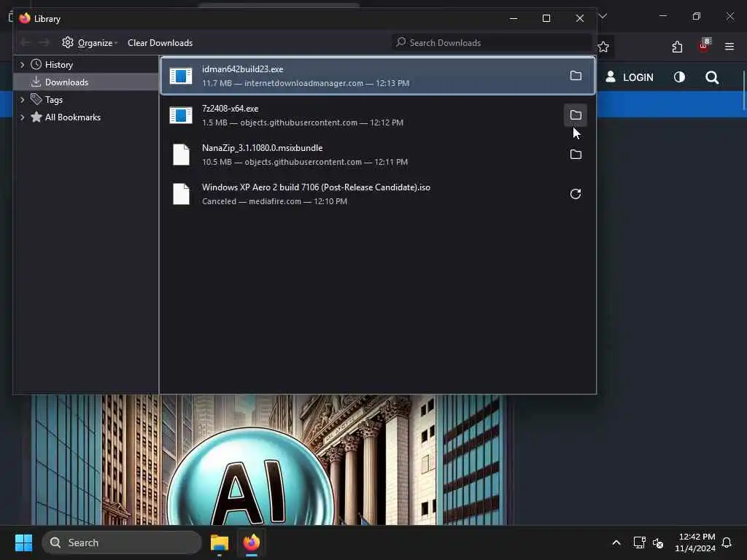Open the network status tray icon
The height and width of the screenshot is (560, 747).
click(x=639, y=542)
